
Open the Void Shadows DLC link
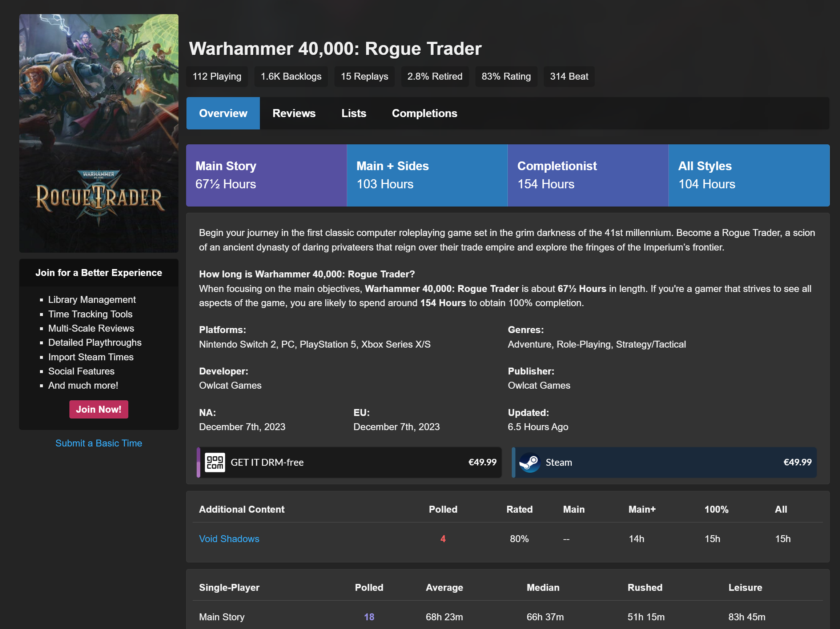(x=229, y=538)
